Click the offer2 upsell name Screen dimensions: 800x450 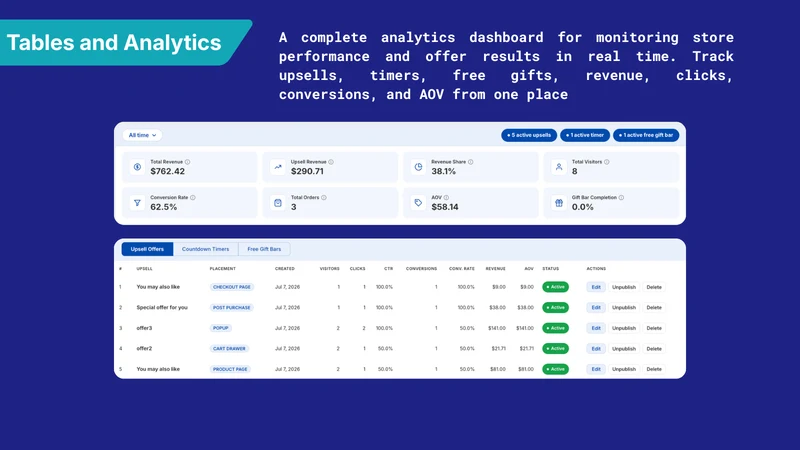point(144,348)
